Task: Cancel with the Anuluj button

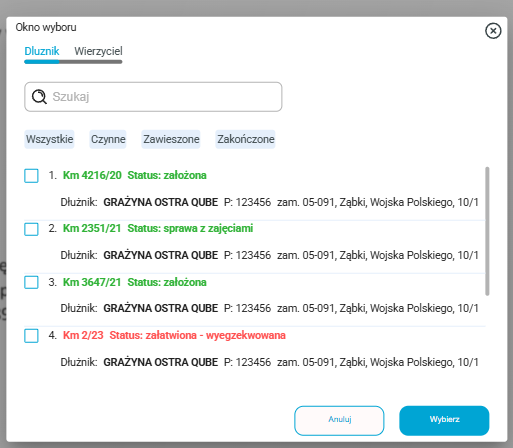Action: pyautogui.click(x=339, y=421)
